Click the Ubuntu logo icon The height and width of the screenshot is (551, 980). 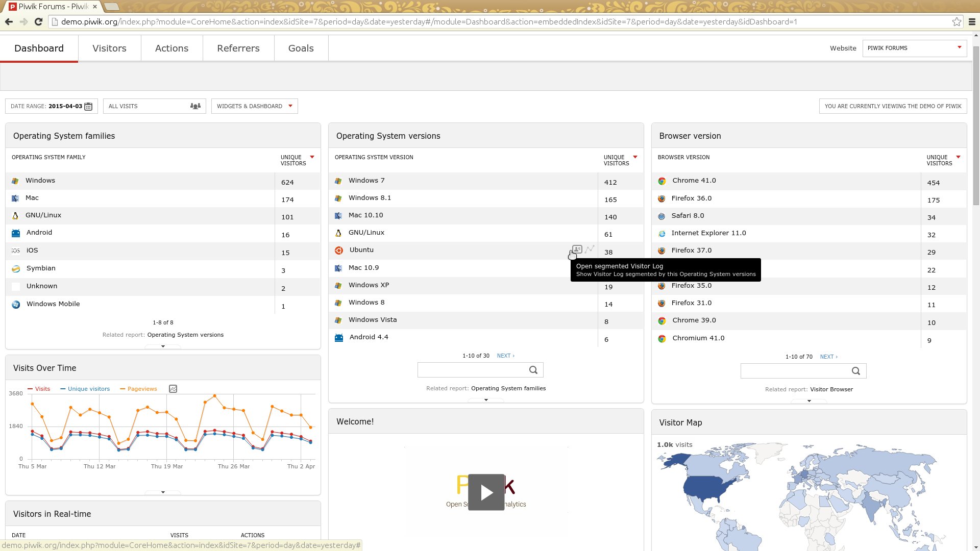(x=339, y=251)
